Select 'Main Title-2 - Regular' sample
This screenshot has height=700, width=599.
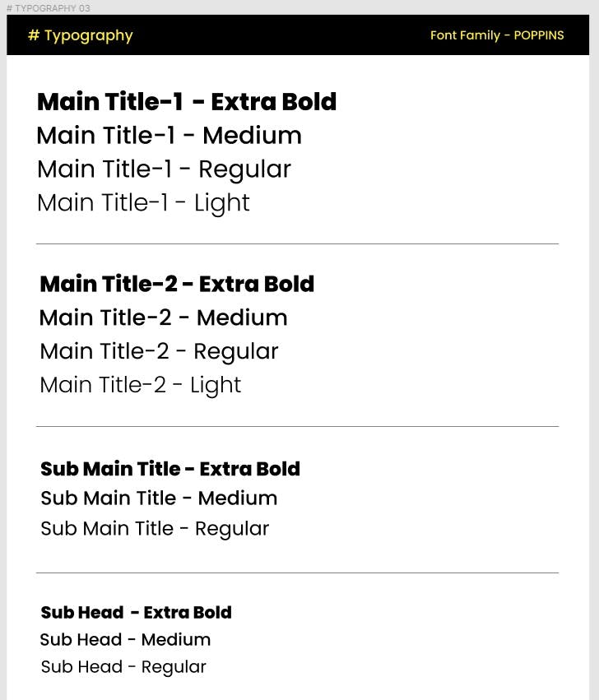(x=159, y=352)
